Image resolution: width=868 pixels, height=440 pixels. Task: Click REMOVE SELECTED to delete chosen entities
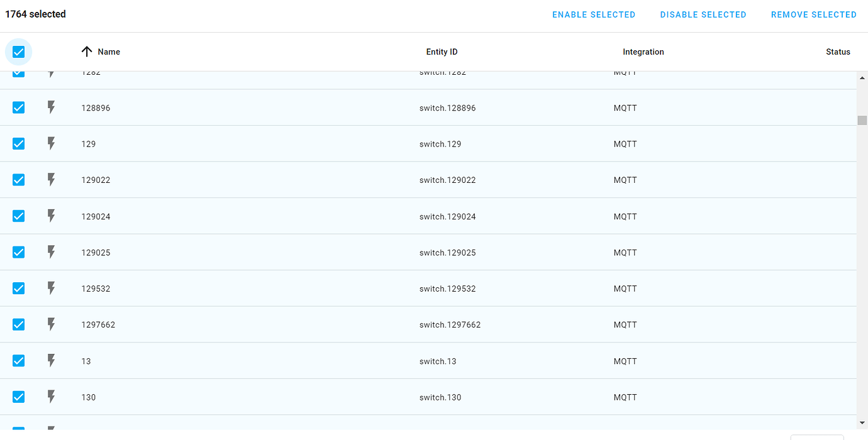[x=814, y=14]
